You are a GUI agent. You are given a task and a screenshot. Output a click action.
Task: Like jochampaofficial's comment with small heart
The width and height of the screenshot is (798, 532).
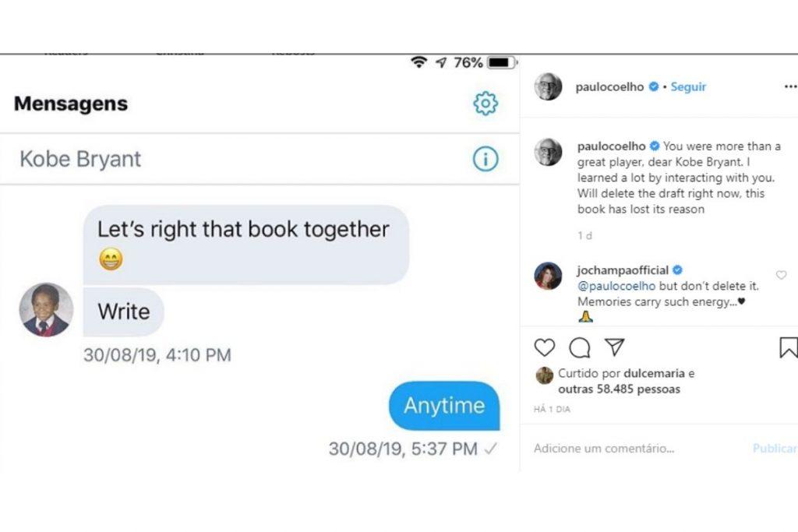click(x=781, y=275)
